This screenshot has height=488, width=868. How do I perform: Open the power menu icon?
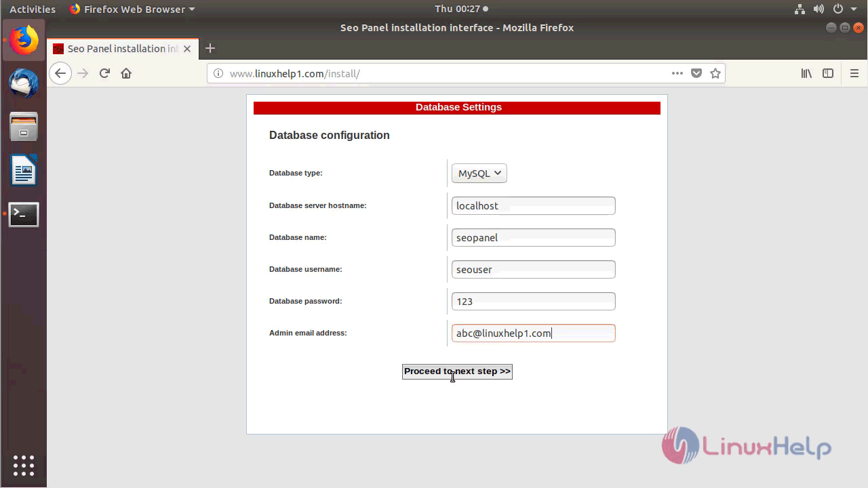pyautogui.click(x=838, y=9)
